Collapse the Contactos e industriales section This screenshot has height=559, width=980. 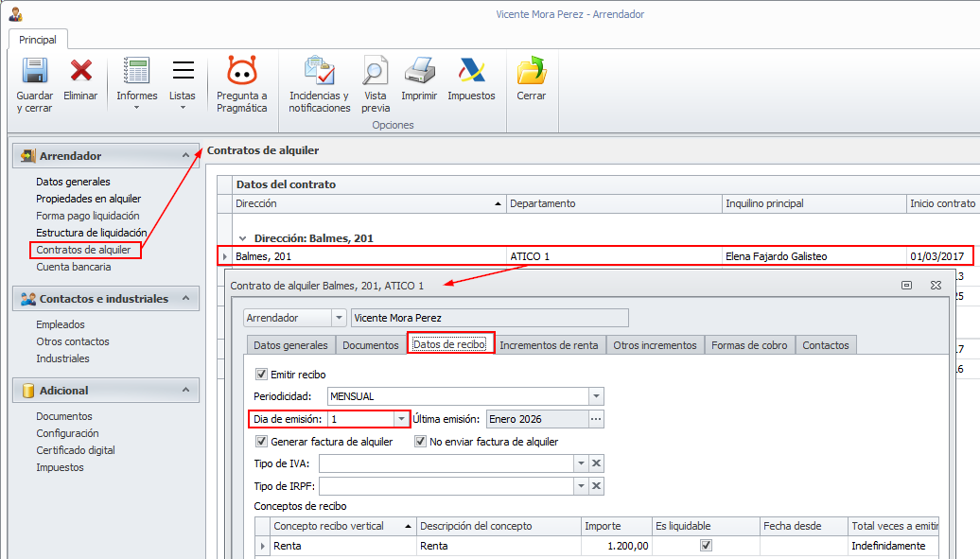click(185, 298)
